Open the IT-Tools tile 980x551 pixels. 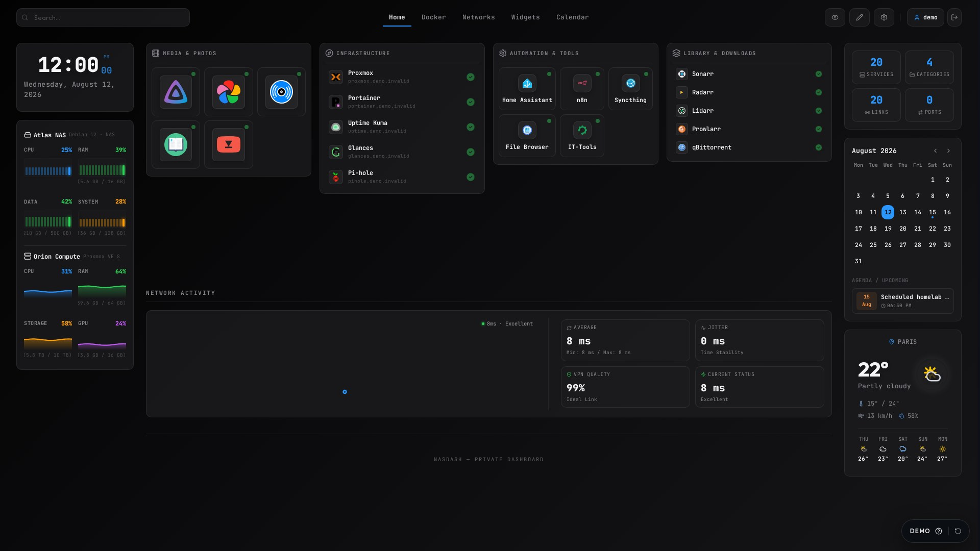click(582, 136)
